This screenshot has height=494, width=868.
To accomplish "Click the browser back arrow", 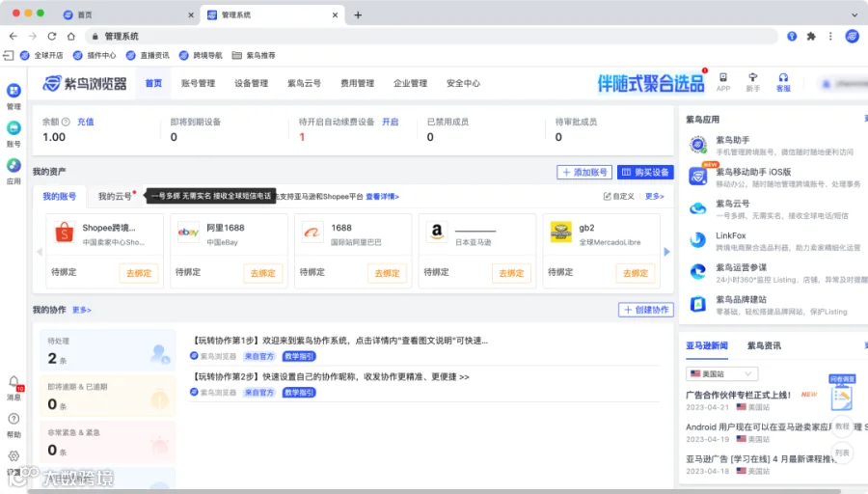I will pyautogui.click(x=14, y=36).
